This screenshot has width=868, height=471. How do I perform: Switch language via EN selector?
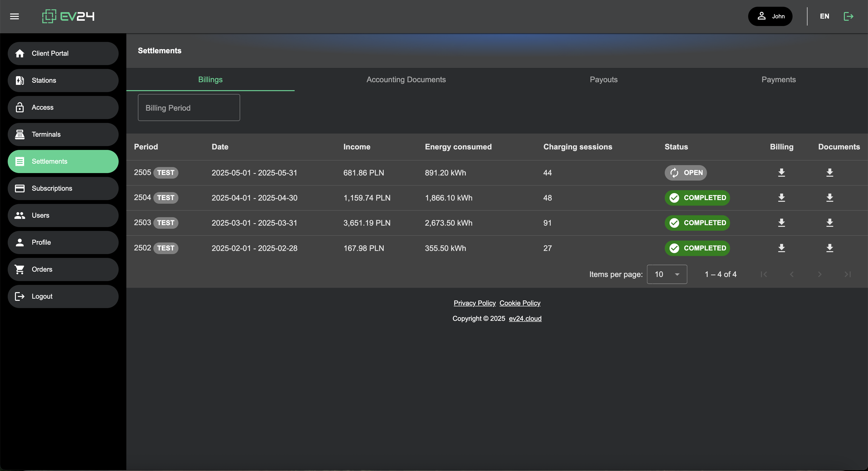click(824, 16)
